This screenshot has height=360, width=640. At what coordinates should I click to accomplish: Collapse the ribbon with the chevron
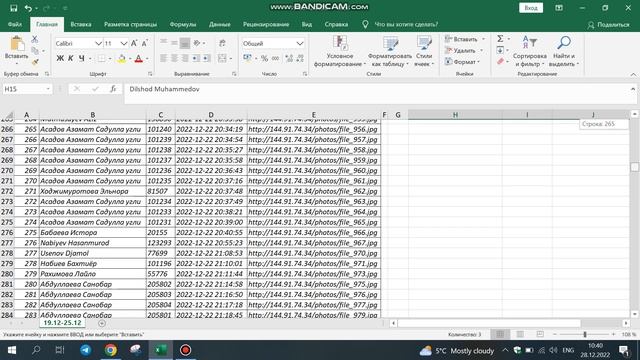tap(633, 74)
